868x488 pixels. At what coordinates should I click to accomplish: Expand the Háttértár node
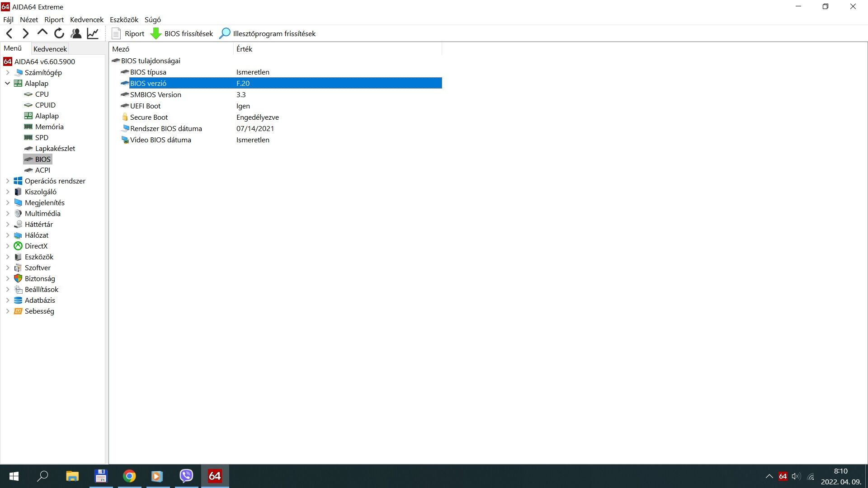pos(8,224)
